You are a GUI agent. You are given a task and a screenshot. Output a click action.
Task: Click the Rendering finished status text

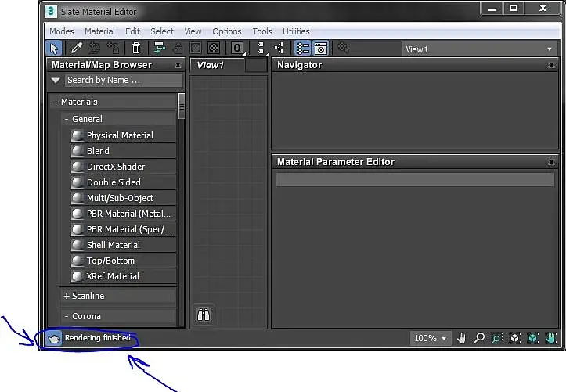97,338
